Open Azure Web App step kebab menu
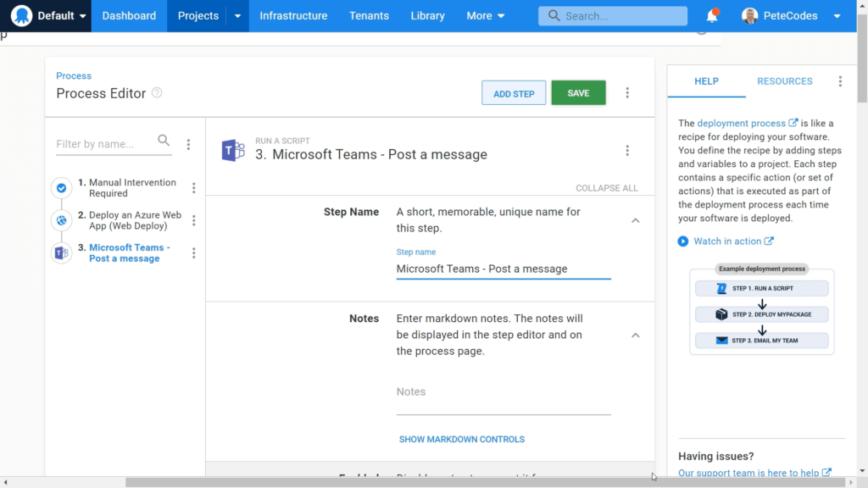868x488 pixels. 194,221
